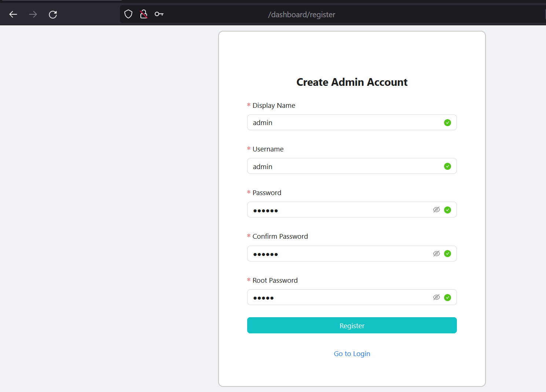Toggle visibility of the Root Password

click(x=436, y=297)
